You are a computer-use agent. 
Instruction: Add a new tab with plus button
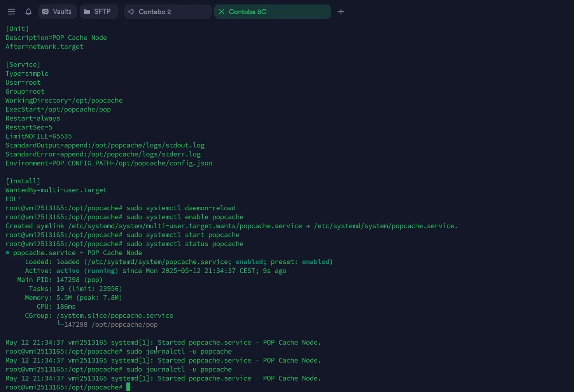pyautogui.click(x=341, y=12)
